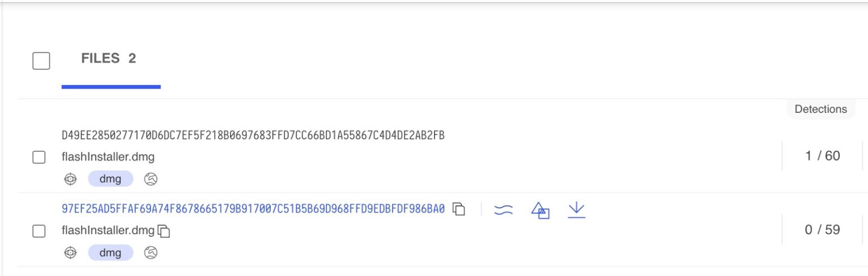The image size is (868, 276).
Task: Download the 97EF25AD file
Action: 576,210
